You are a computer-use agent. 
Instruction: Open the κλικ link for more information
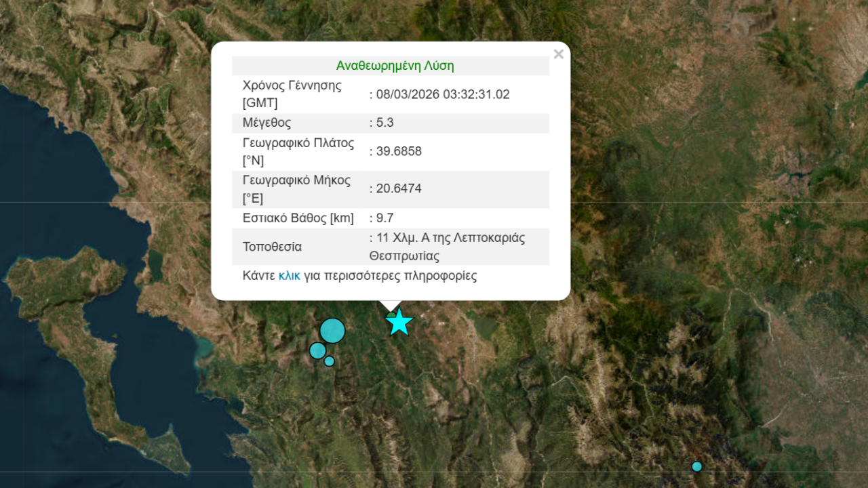point(289,276)
